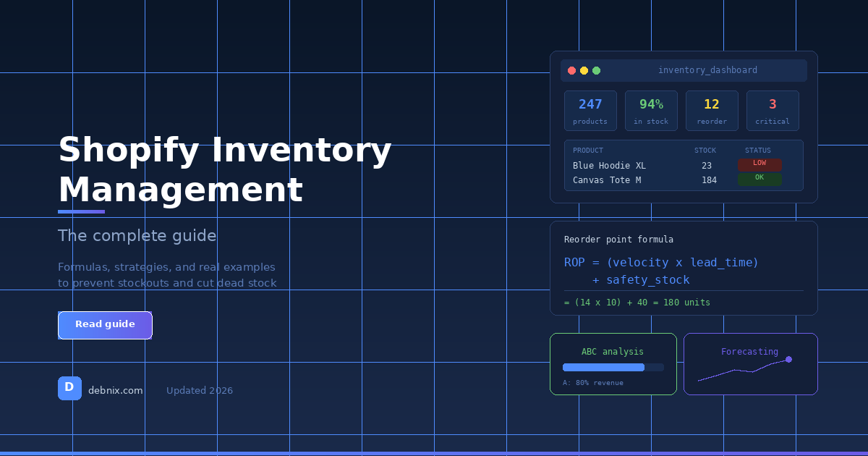Image resolution: width=868 pixels, height=456 pixels.
Task: Click the ABC analysis progress bar
Action: 613,368
